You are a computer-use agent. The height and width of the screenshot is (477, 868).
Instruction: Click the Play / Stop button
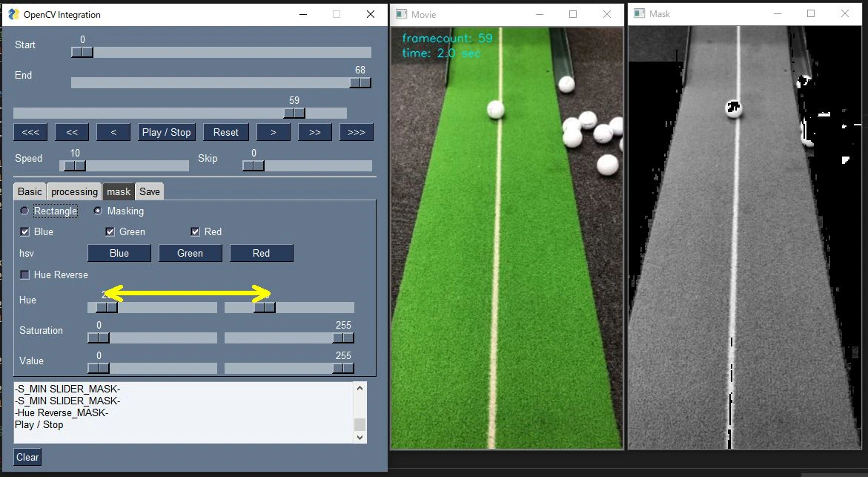166,132
